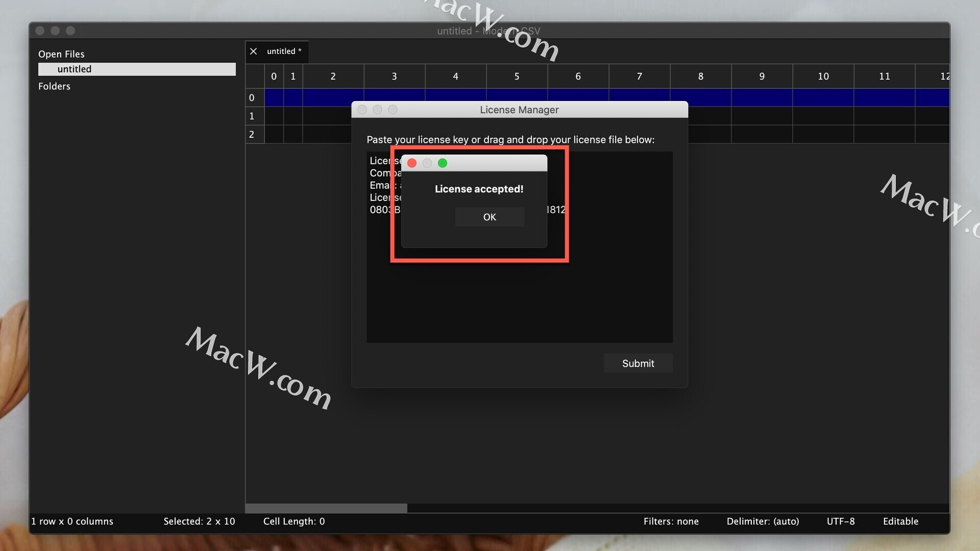Select column header 10
The width and height of the screenshot is (980, 551).
click(823, 76)
